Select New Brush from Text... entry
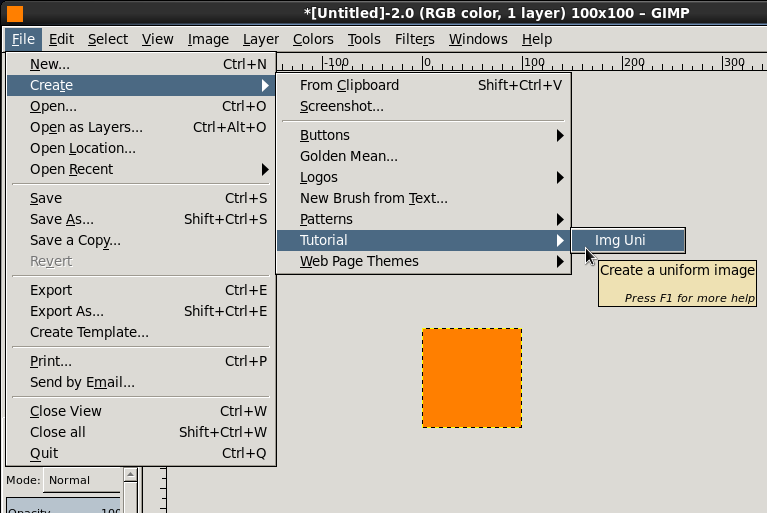Screen dimensions: 767x513 click(374, 198)
